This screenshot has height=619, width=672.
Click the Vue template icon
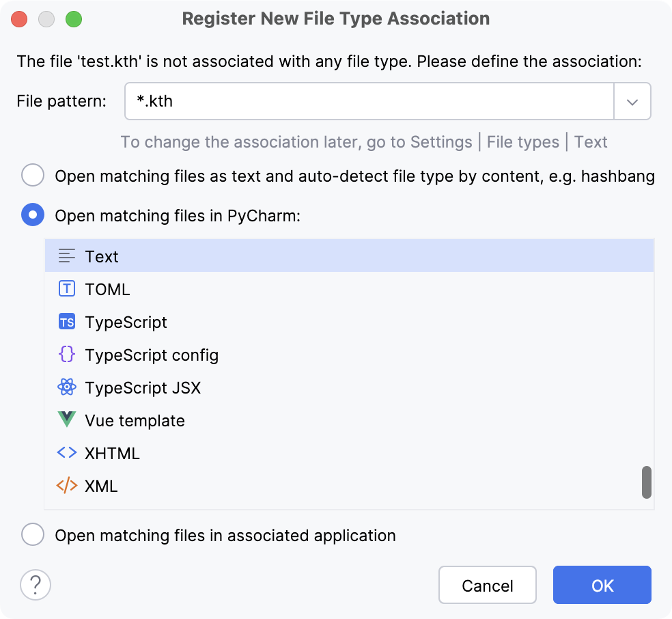(x=66, y=419)
